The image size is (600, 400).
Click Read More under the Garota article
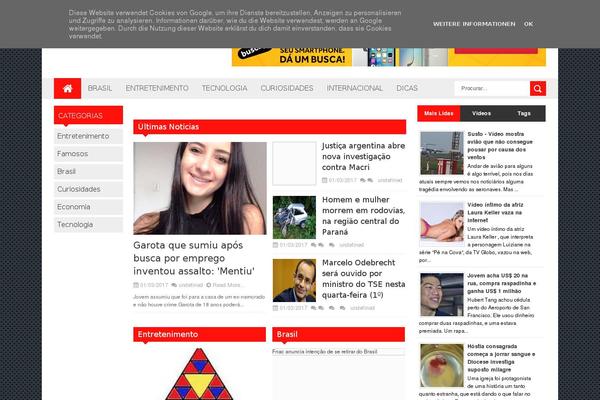coord(227,285)
